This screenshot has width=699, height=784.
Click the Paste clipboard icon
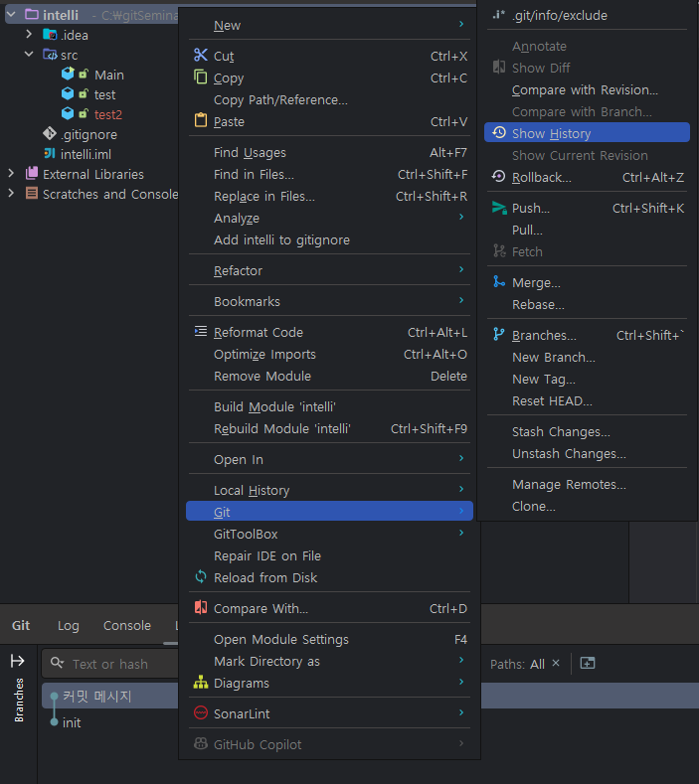pyautogui.click(x=201, y=120)
